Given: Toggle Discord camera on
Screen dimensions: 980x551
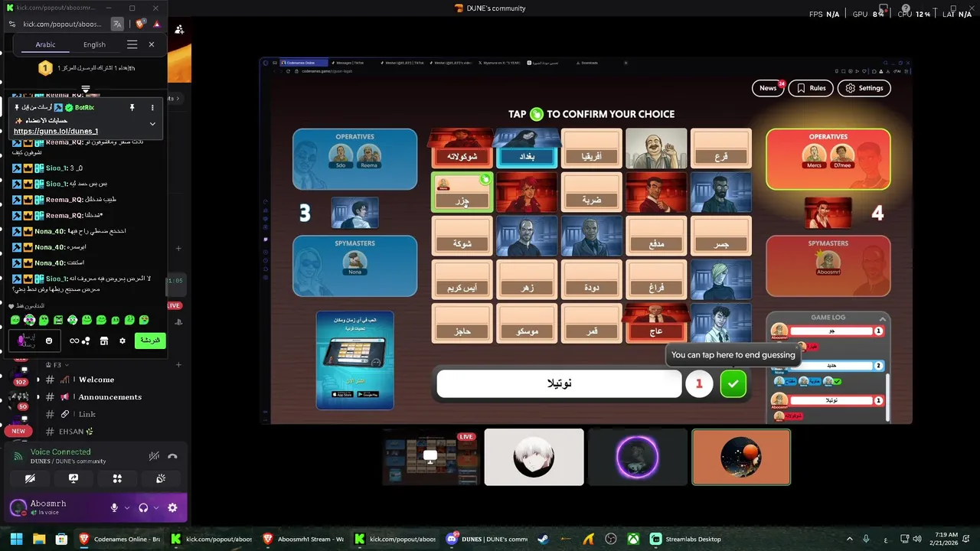Looking at the screenshot, I should tap(30, 478).
